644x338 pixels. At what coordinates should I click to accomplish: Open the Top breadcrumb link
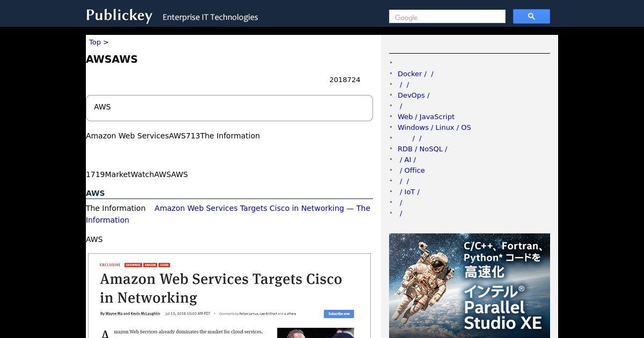[95, 42]
